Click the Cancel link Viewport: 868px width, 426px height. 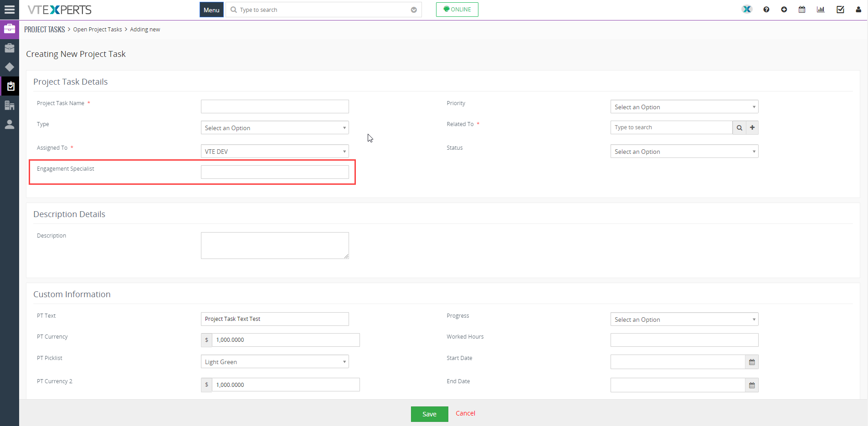465,413
